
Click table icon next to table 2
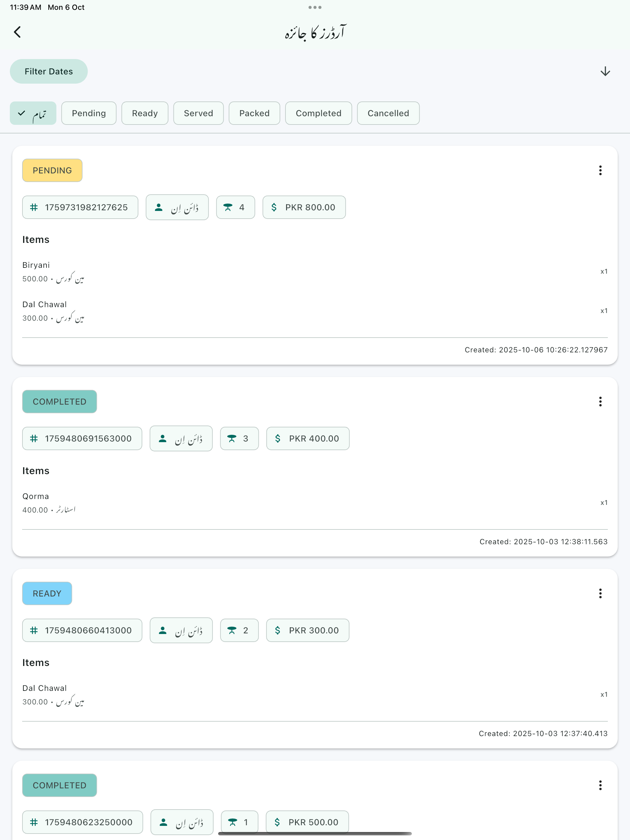tap(231, 630)
